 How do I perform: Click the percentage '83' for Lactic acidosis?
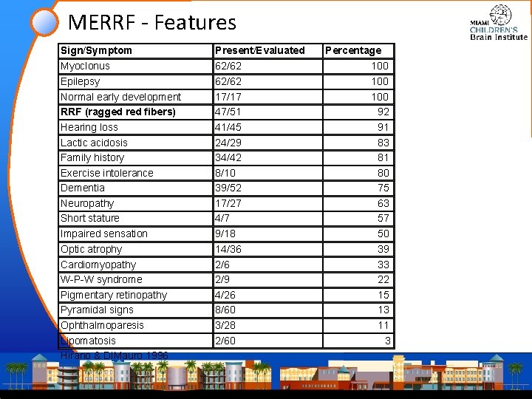click(x=383, y=143)
